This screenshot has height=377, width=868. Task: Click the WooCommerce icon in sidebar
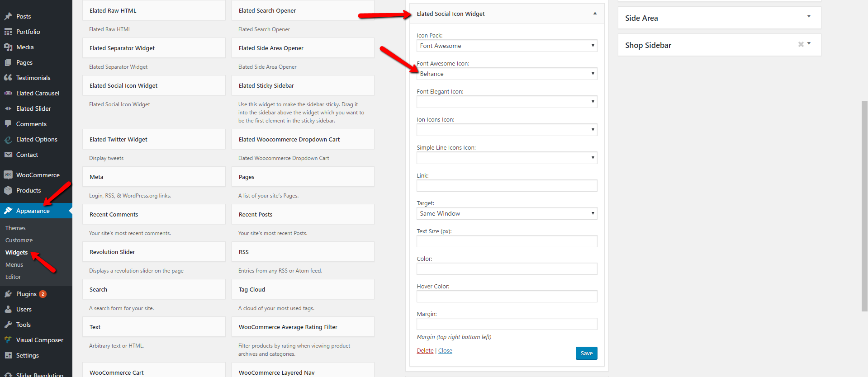[8, 175]
